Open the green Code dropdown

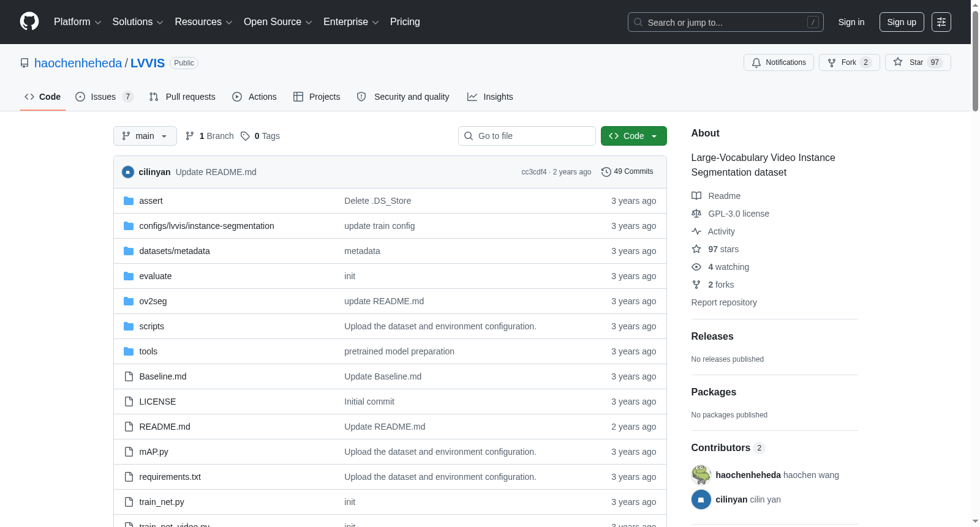pos(633,136)
